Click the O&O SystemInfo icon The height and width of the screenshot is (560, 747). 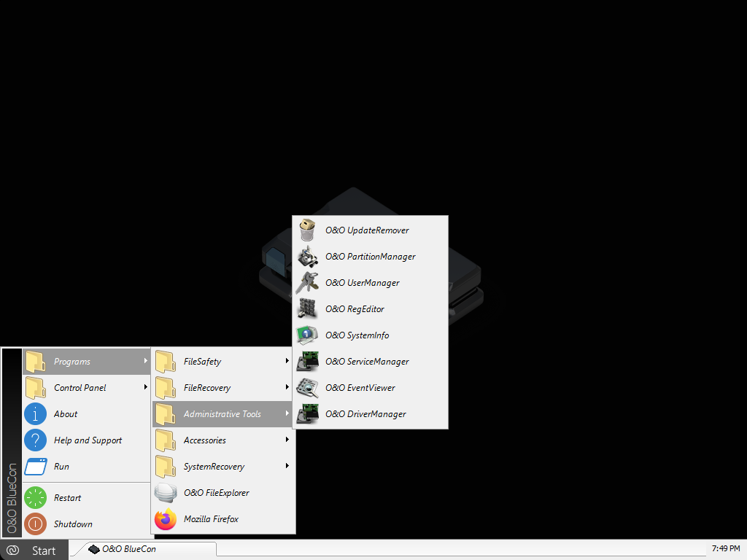(x=308, y=335)
